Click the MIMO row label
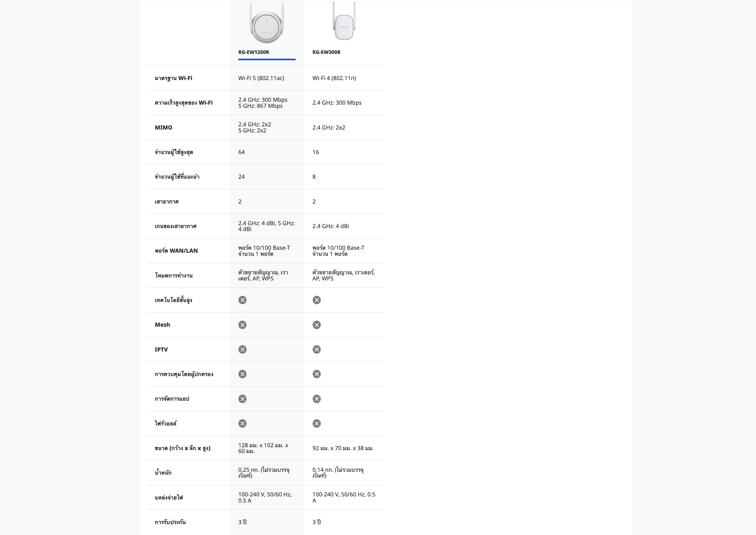The width and height of the screenshot is (756, 535). point(163,127)
